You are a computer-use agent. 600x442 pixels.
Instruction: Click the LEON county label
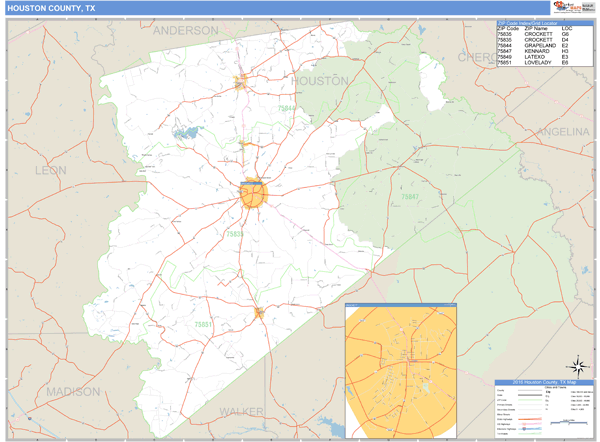coord(51,170)
